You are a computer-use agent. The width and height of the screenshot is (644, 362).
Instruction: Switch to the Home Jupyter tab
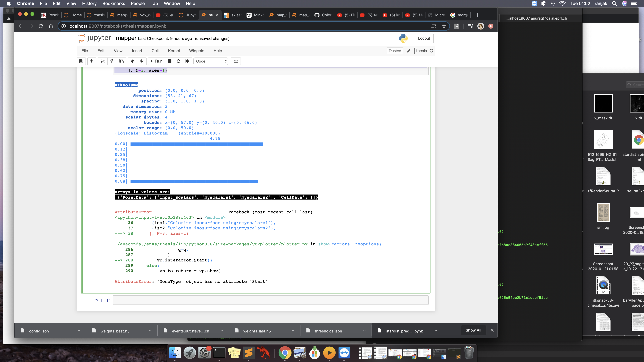pos(73,15)
